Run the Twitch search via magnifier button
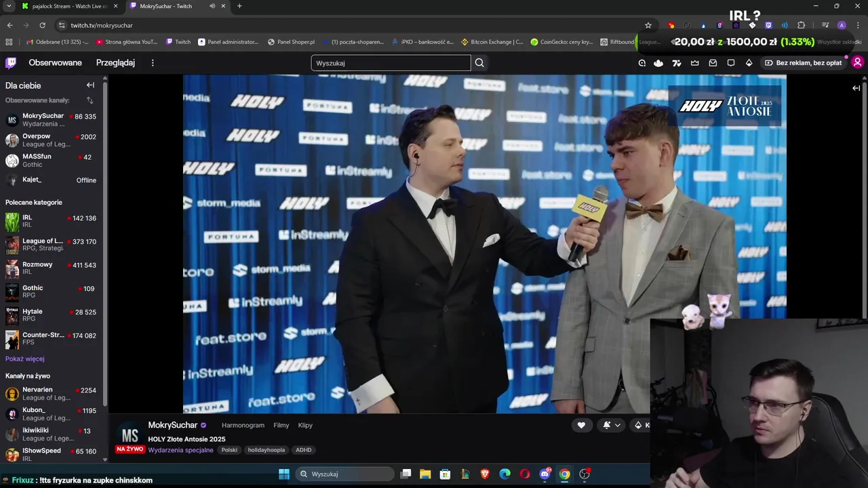Viewport: 868px width, 488px height. coord(479,63)
